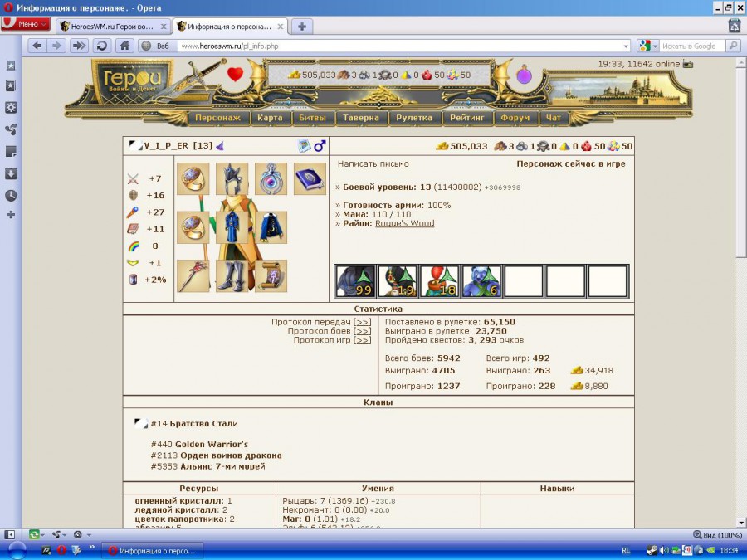Reload the current page
Image resolution: width=747 pixels, height=560 pixels.
point(101,46)
